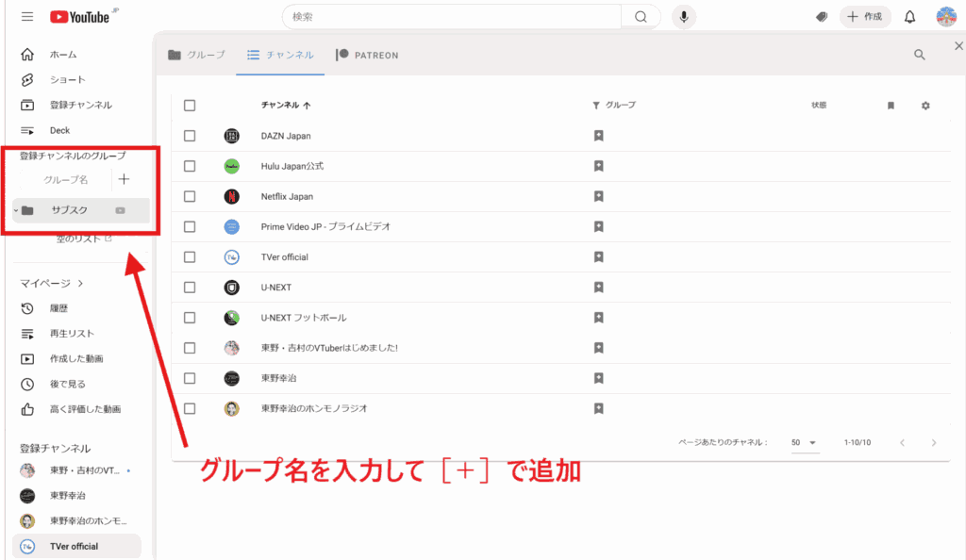Viewport: 966px width, 560px height.
Task: Open the YouTube hamburger menu
Action: (x=27, y=17)
